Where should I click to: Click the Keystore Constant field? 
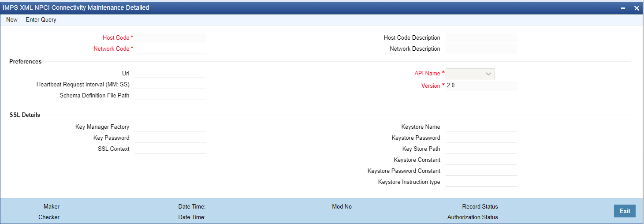coord(481,160)
